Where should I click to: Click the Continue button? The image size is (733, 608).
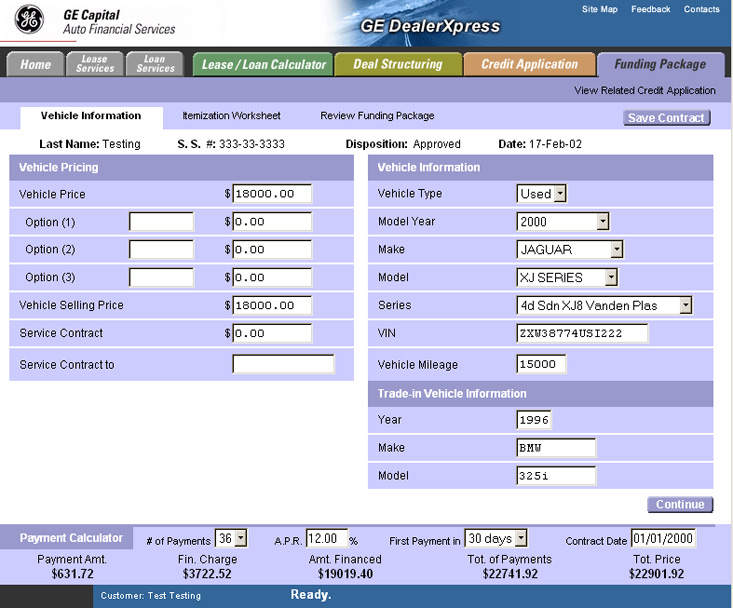point(680,505)
